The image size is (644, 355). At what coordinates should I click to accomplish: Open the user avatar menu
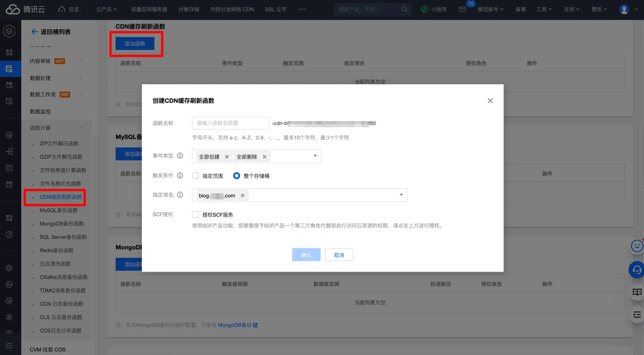[624, 9]
